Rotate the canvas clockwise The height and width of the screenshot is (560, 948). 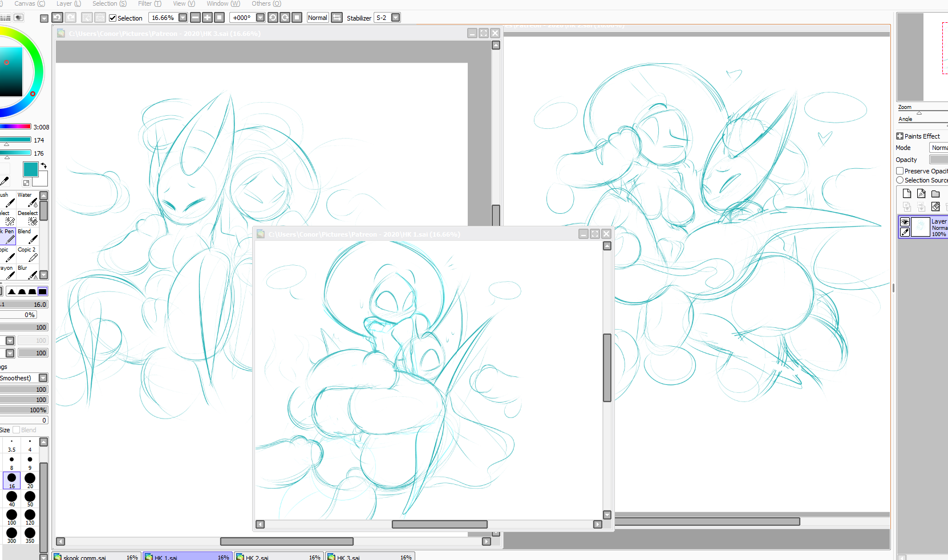point(285,18)
